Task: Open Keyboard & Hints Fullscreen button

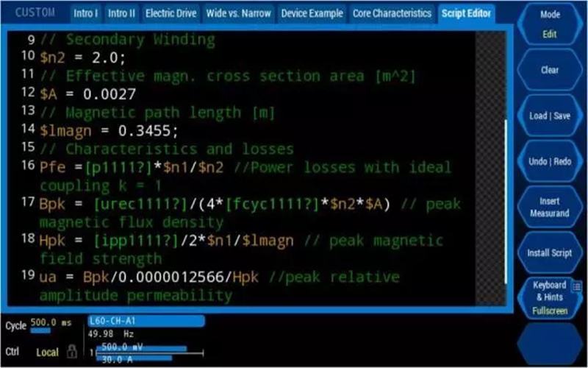Action: pyautogui.click(x=550, y=298)
